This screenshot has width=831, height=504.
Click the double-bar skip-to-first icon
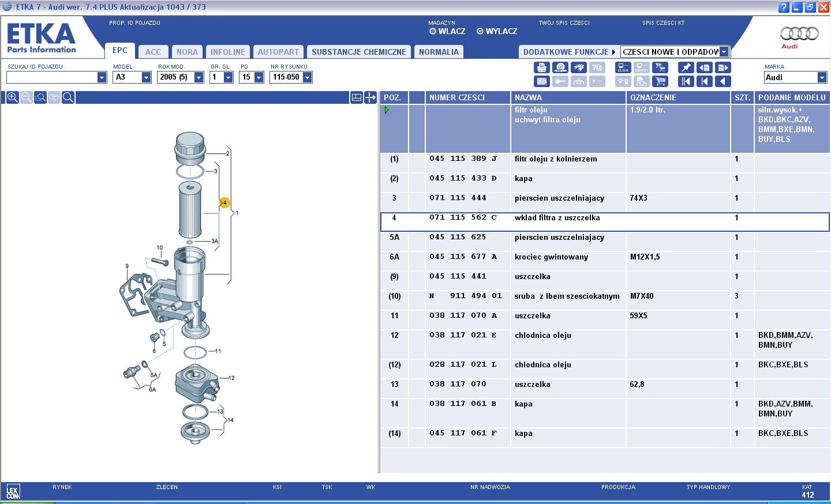(x=686, y=81)
